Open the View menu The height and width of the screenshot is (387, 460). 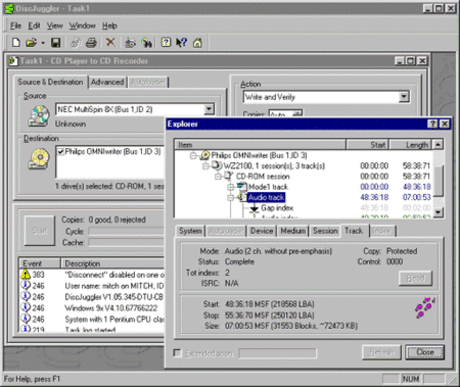coord(54,26)
